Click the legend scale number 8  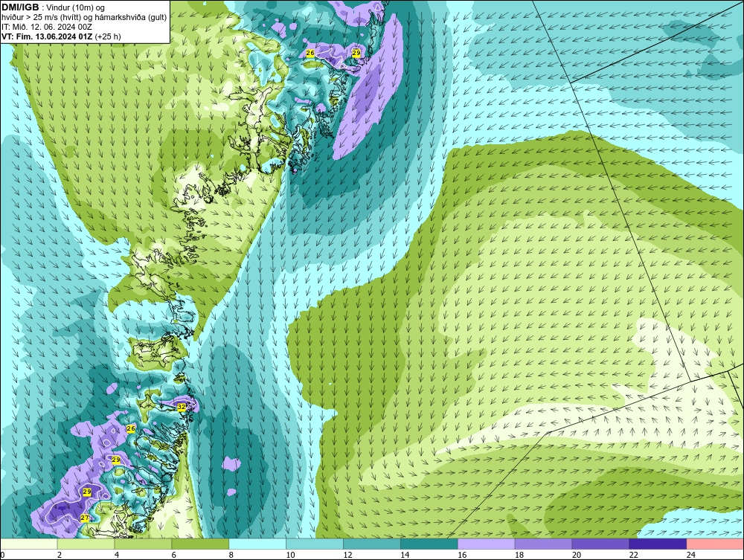point(231,555)
